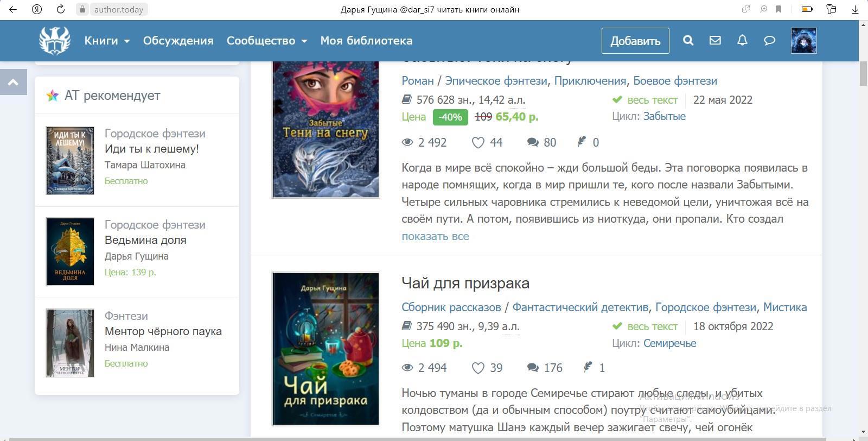868x441 pixels.
Task: Open the envelope messages icon
Action: [715, 40]
